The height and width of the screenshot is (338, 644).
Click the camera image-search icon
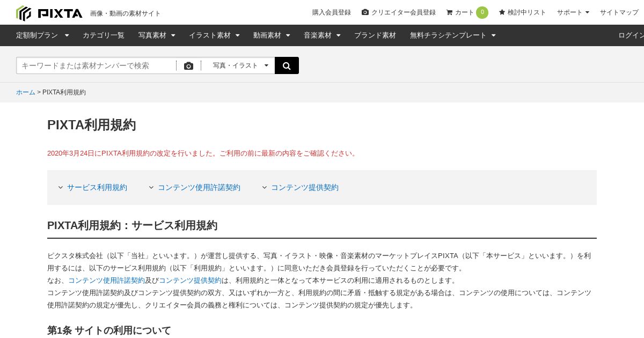tap(188, 65)
